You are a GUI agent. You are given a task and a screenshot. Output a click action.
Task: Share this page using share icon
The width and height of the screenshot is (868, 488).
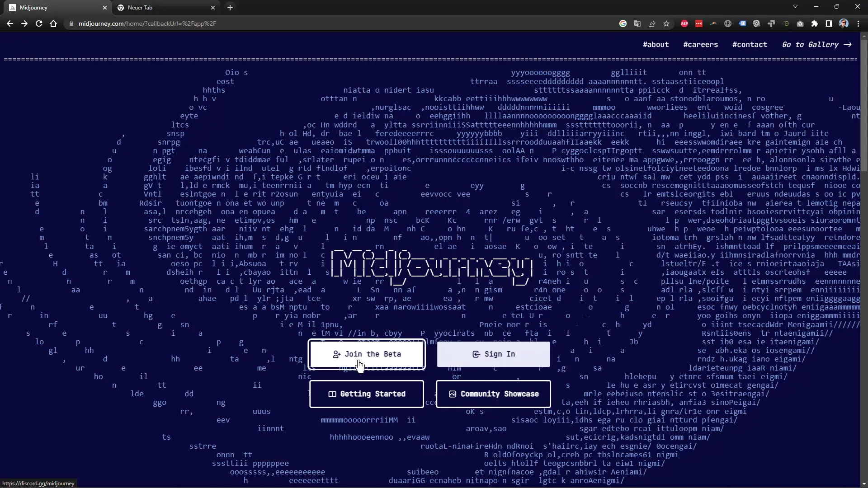[652, 23]
